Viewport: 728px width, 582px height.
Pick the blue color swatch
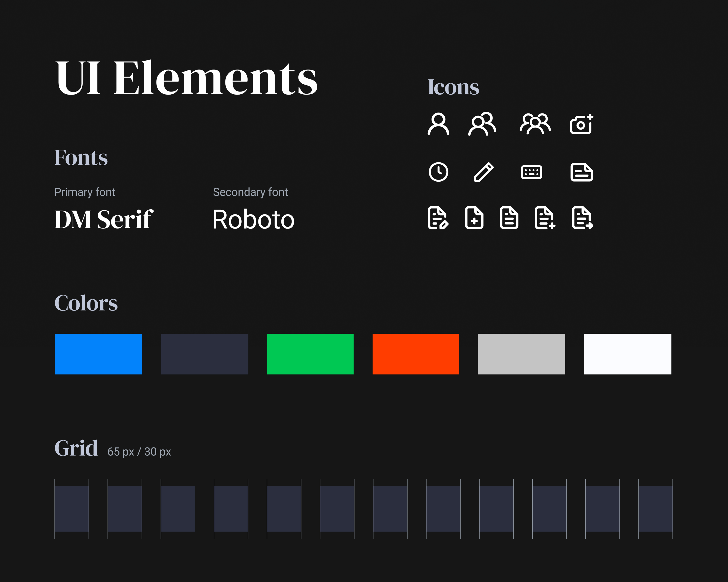click(x=98, y=354)
